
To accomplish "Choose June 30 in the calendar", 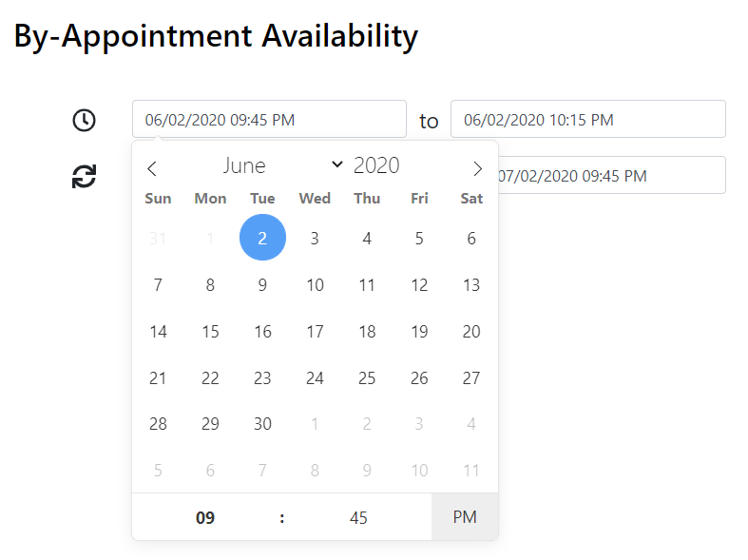I will 262,424.
